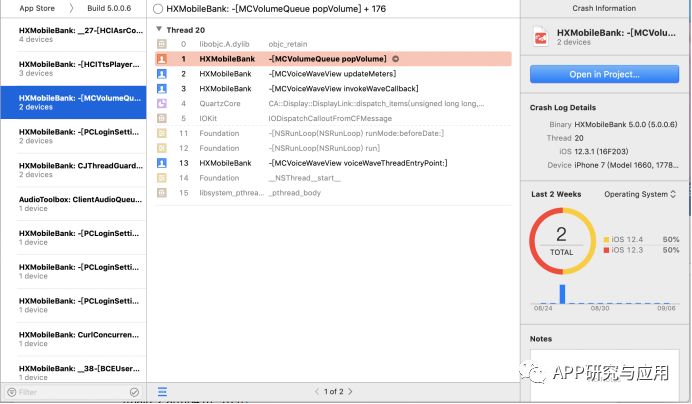Toggle the resolved-crashes checkmark filter icon
Image resolution: width=692 pixels, height=404 pixels.
135,392
